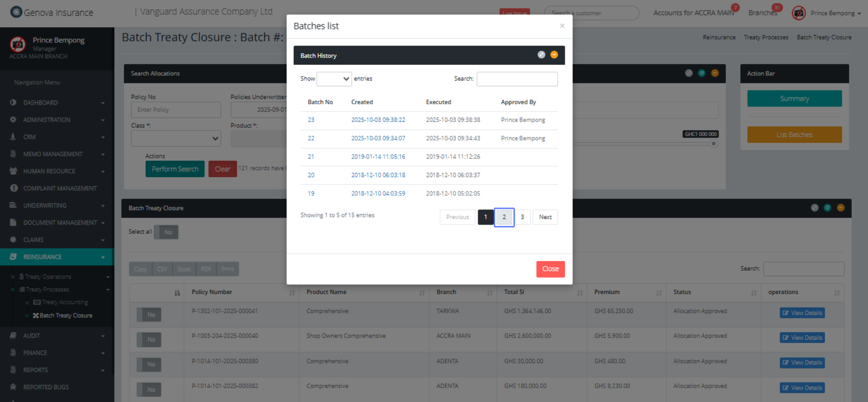The height and width of the screenshot is (402, 868).
Task: Open the Class dropdown in Search Allocations
Action: (x=176, y=139)
